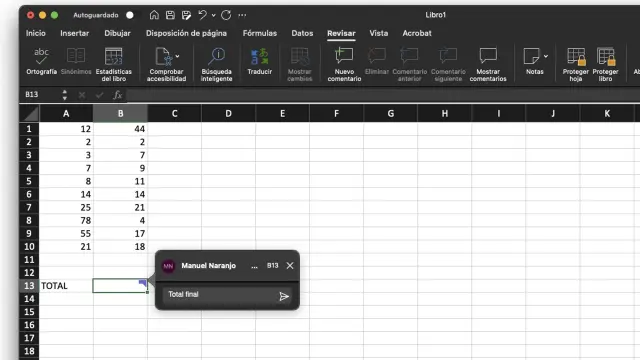640x360 pixels.
Task: Go to Comentario siguiente
Action: pyautogui.click(x=448, y=64)
